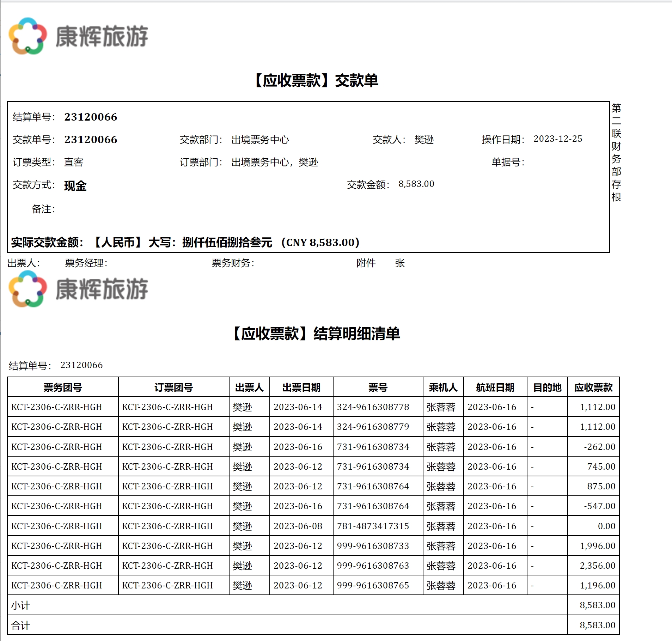This screenshot has height=641, width=672.
Task: Click the 备注 label
Action: pyautogui.click(x=43, y=209)
